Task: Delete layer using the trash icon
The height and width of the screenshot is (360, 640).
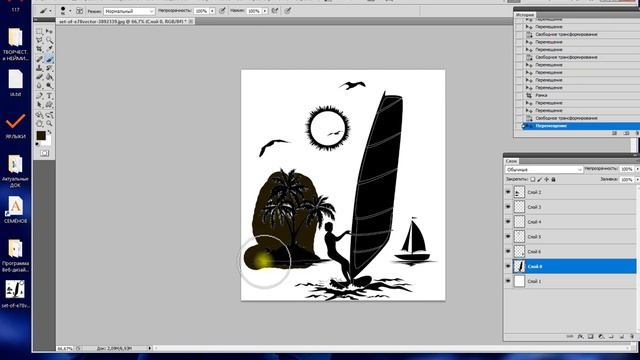Action: click(x=632, y=337)
